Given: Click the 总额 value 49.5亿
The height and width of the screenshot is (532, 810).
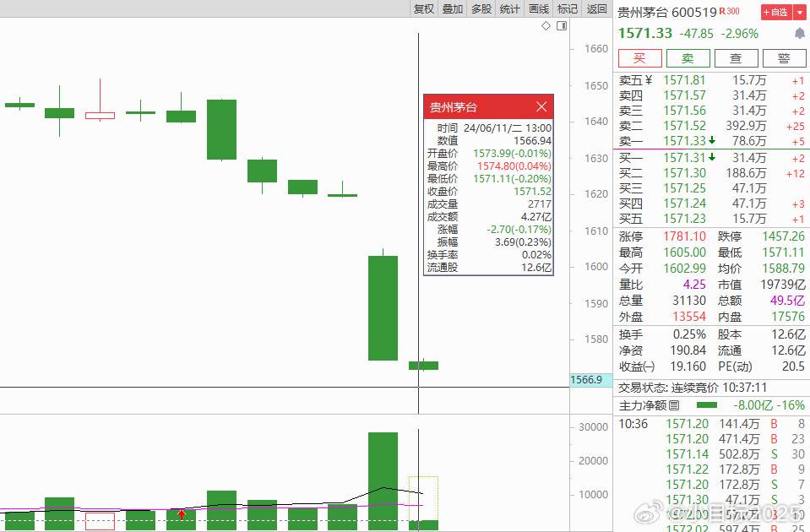Looking at the screenshot, I should click(787, 301).
